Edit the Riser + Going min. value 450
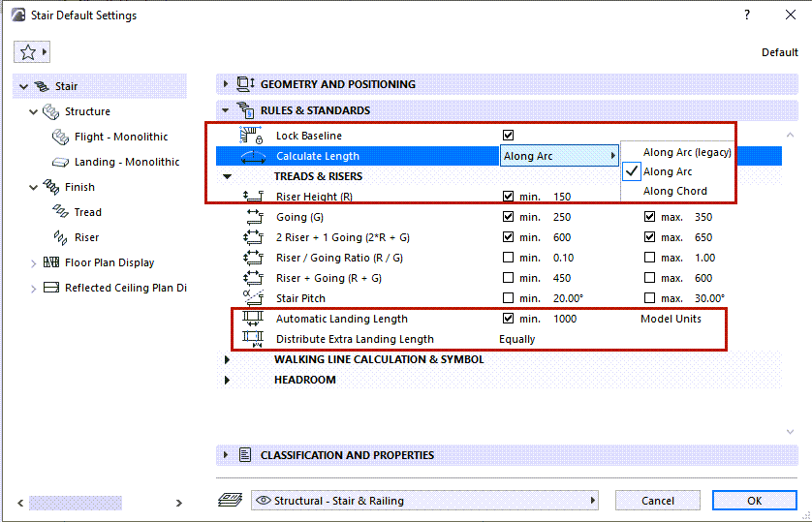Screen dimensions: 812x522 pos(562,278)
